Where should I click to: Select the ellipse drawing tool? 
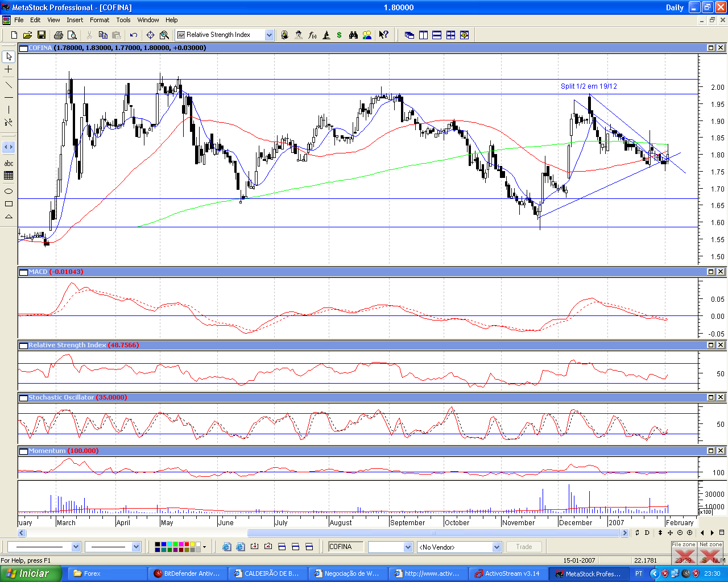pos(9,191)
